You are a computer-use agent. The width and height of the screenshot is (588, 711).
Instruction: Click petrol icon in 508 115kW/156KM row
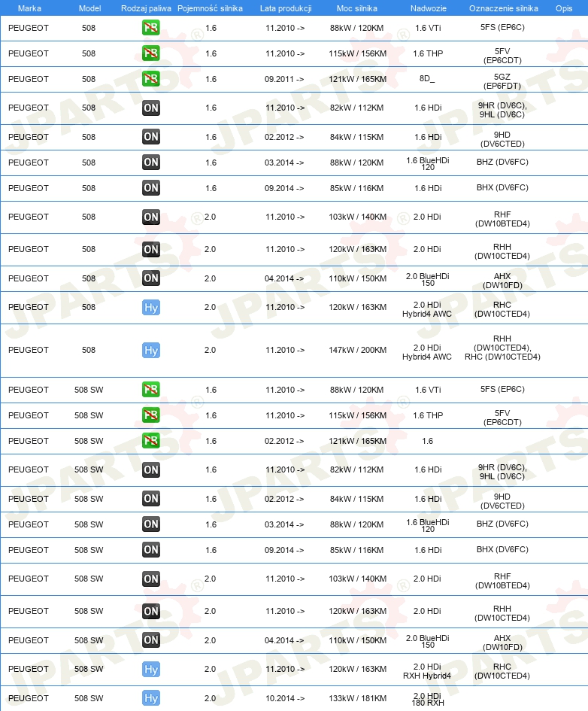[x=151, y=53]
